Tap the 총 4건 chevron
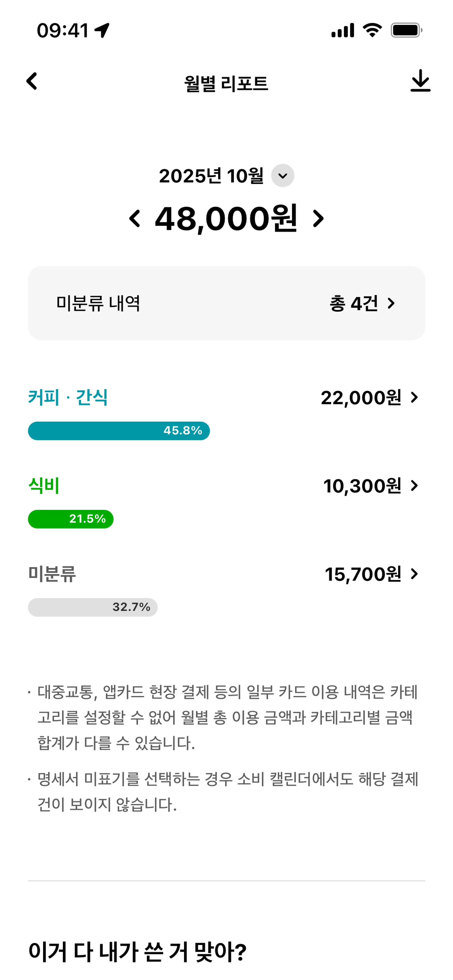Image resolution: width=453 pixels, height=980 pixels. 391,303
